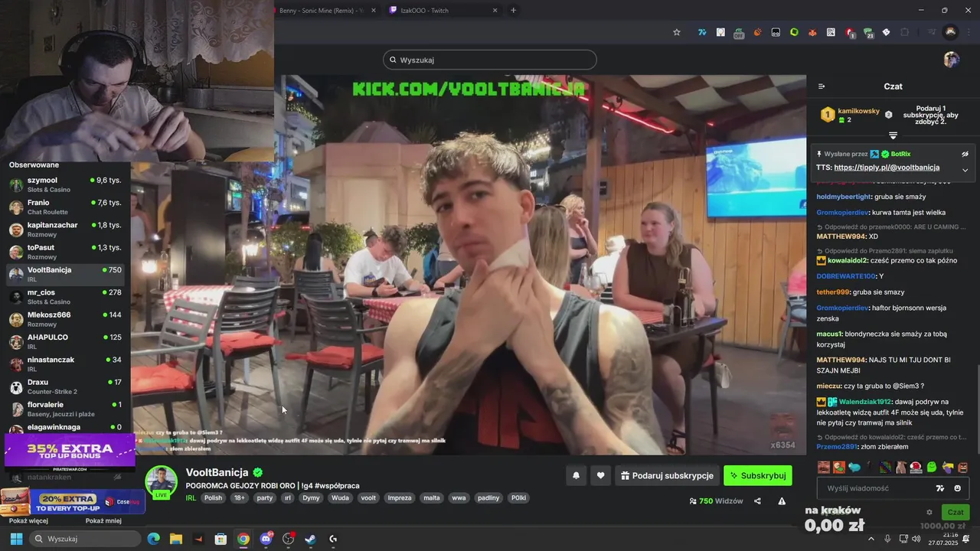Viewport: 980px width, 551px height.
Task: Select the Polish tag
Action: [x=213, y=498]
